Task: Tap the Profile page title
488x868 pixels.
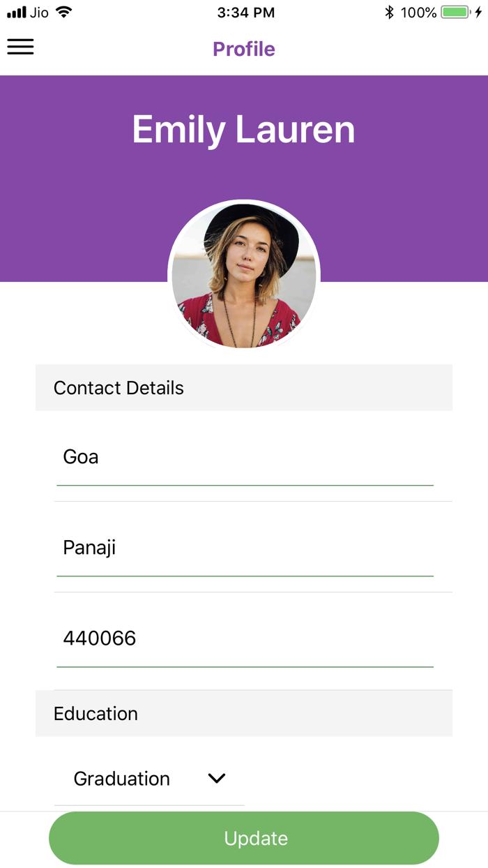Action: point(244,49)
